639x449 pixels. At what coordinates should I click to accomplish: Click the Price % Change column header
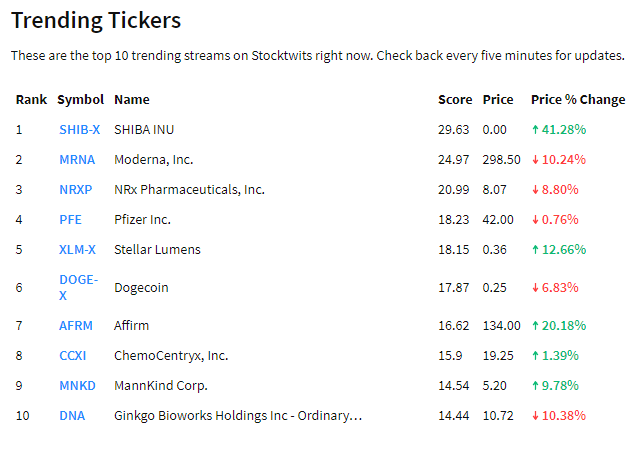[578, 100]
